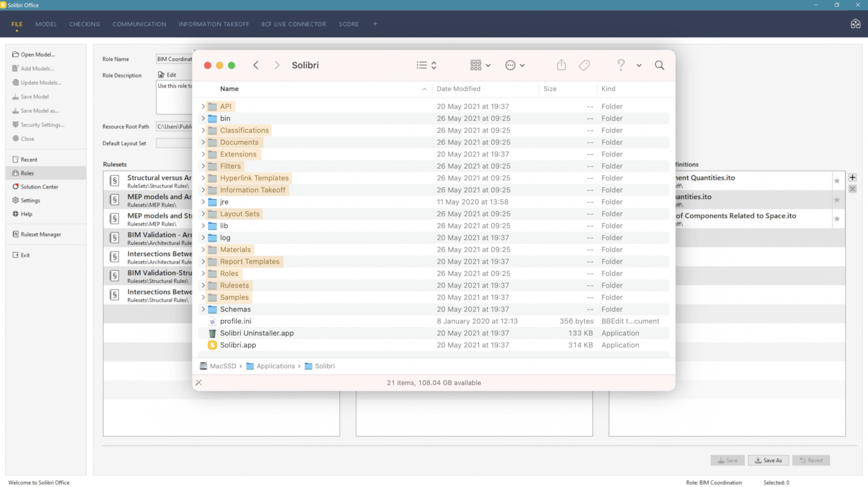Open the BCF LIVE CONNECTOR tab
Screen dimensions: 868x487
click(293, 24)
